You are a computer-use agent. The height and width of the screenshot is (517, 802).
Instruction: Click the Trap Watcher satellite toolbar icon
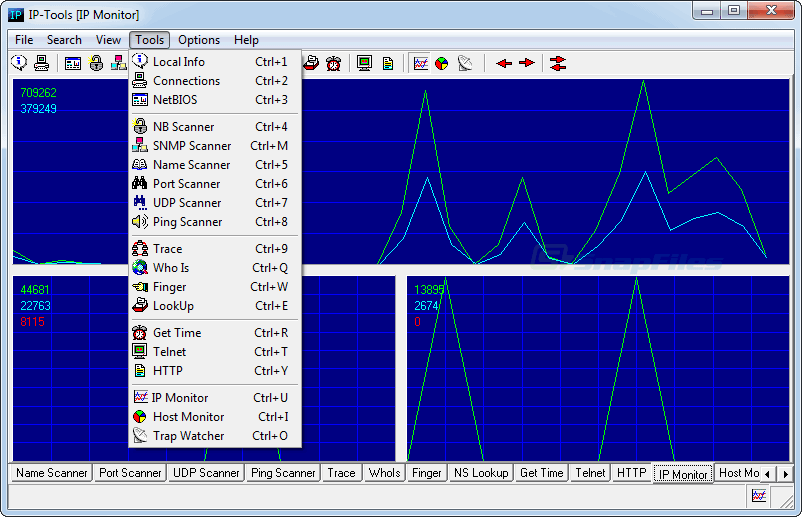(465, 63)
